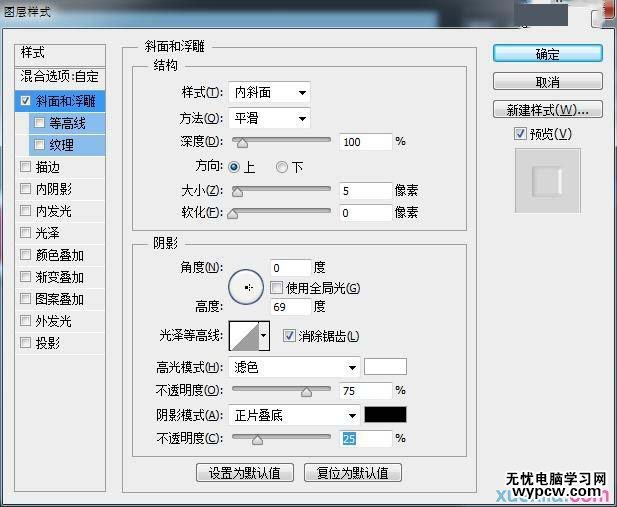Screen dimensions: 617x507
Task: Select 混合选项:自定 in the list
Action: (x=60, y=76)
